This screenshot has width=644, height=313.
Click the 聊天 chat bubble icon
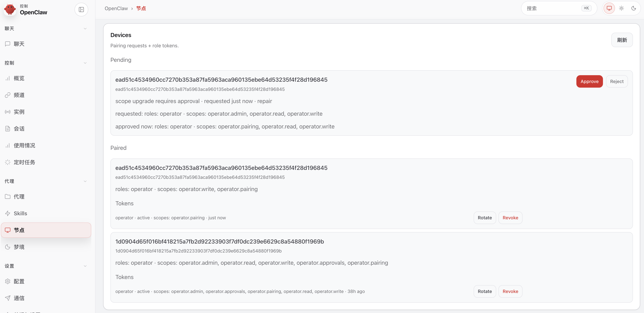tap(8, 44)
